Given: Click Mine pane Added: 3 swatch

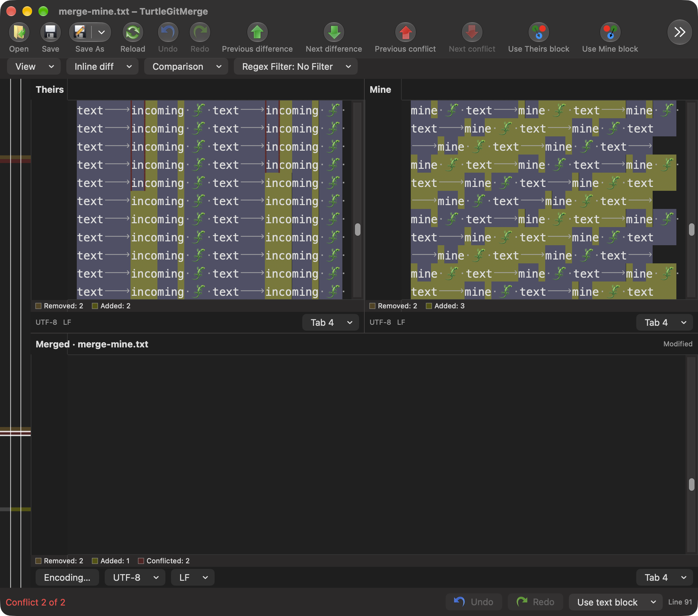Looking at the screenshot, I should (x=429, y=306).
